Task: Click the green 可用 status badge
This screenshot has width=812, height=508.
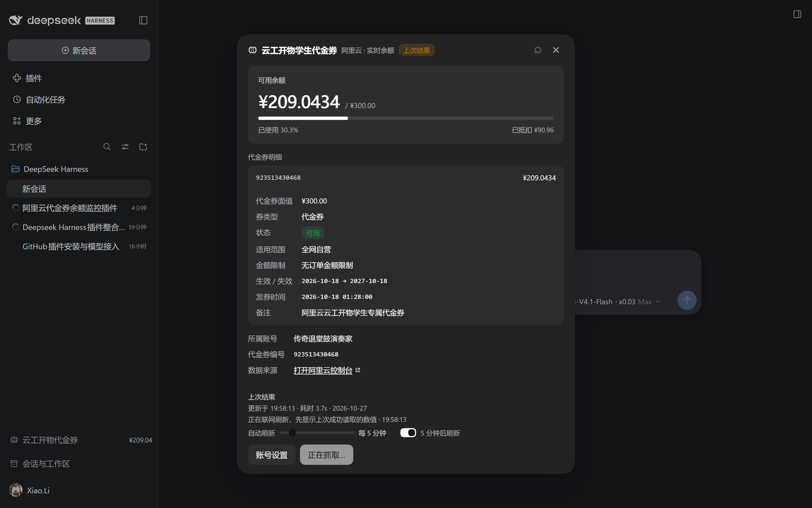Action: click(313, 233)
